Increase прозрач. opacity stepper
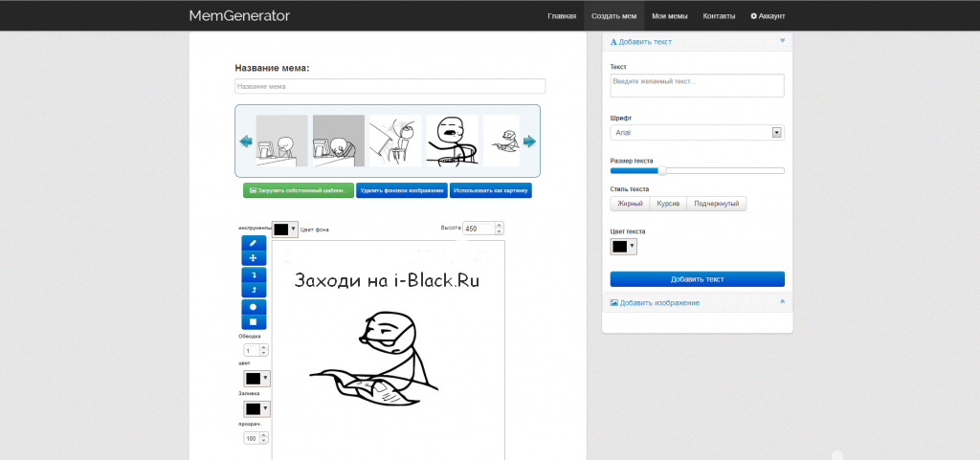The image size is (980, 460). pos(263,436)
